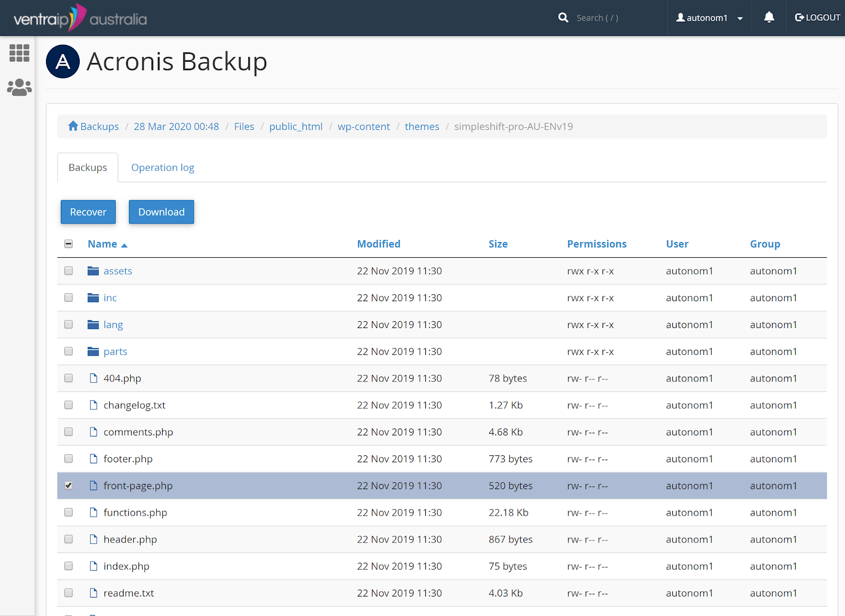This screenshot has width=845, height=616.
Task: Check the inc folder checkbox
Action: pos(69,297)
